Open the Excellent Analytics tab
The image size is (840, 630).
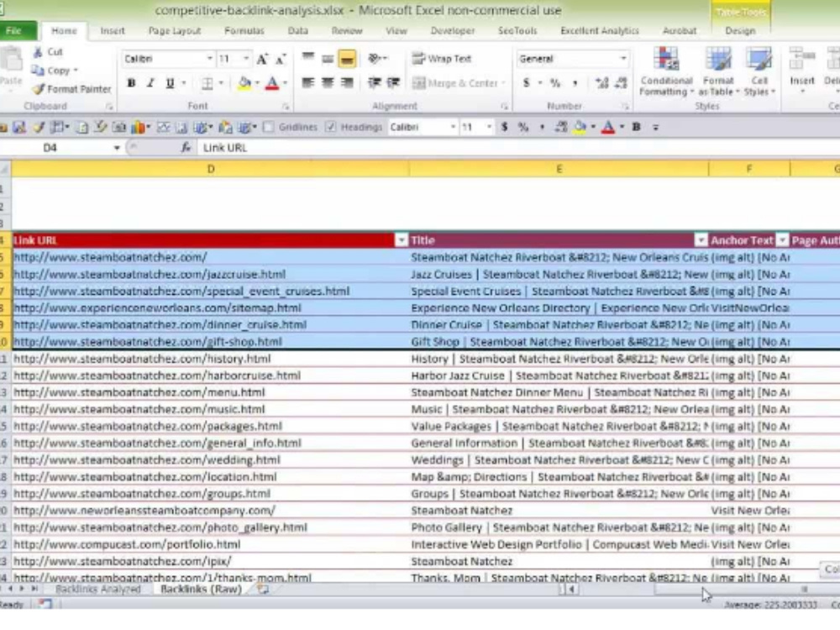pyautogui.click(x=600, y=31)
